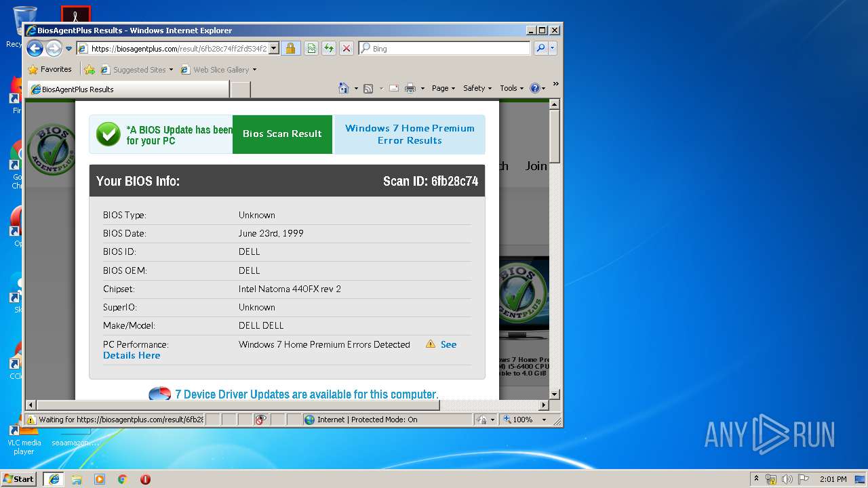Open the Page menu
Screen dimensions: 868x488
(x=443, y=88)
